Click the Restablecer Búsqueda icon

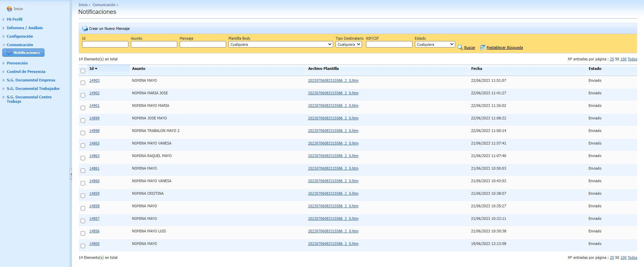point(483,47)
